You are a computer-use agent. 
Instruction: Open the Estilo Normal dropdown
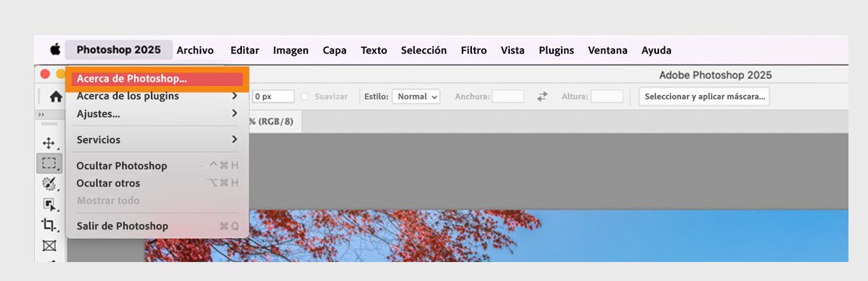pyautogui.click(x=416, y=97)
